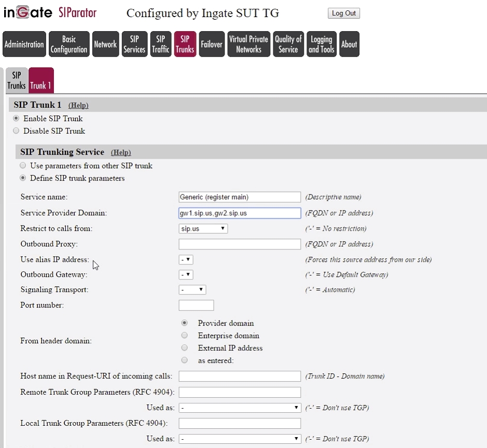Click the Log Out button

coord(344,13)
